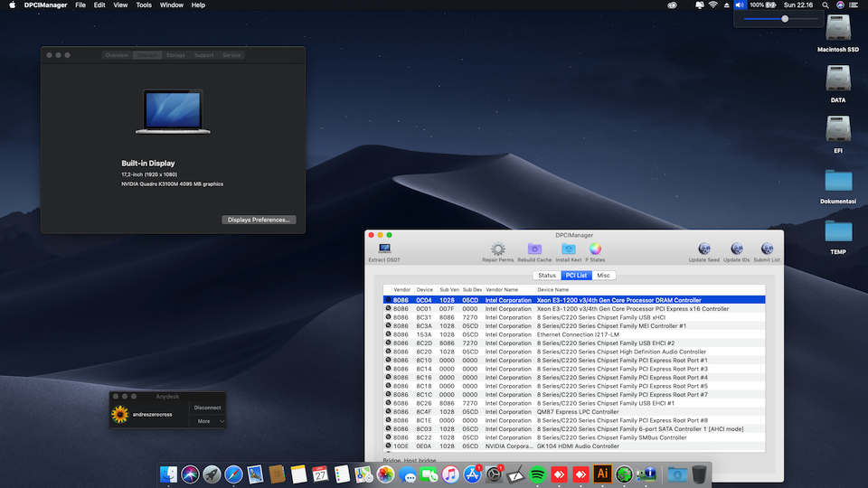The image size is (868, 488).
Task: Select the High Definition Audio Controller row
Action: point(574,352)
